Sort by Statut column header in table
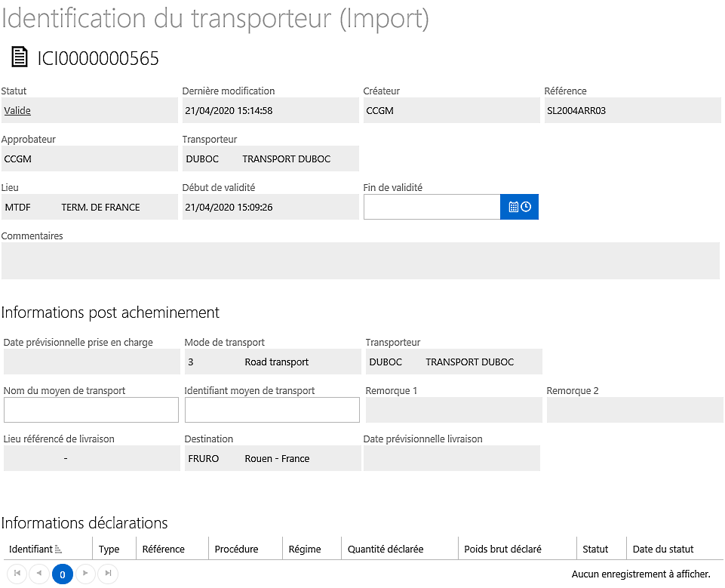725x588 pixels. pos(595,550)
